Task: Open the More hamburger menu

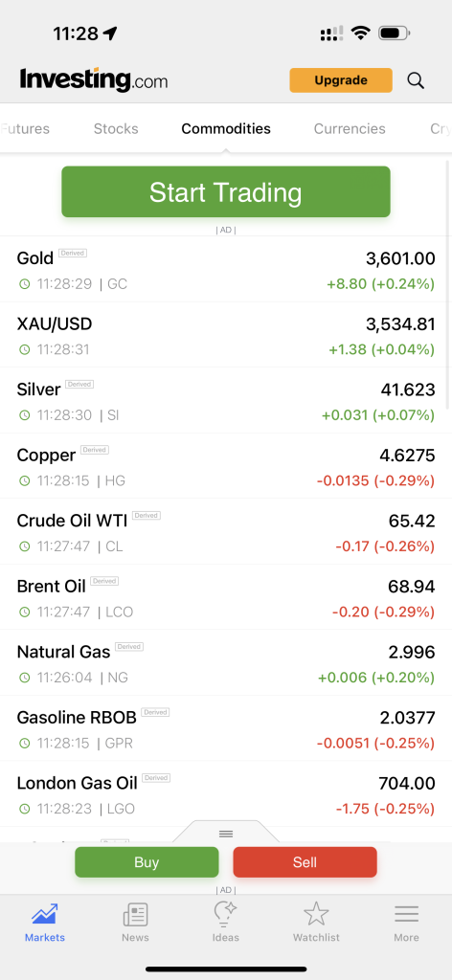Action: [x=406, y=915]
